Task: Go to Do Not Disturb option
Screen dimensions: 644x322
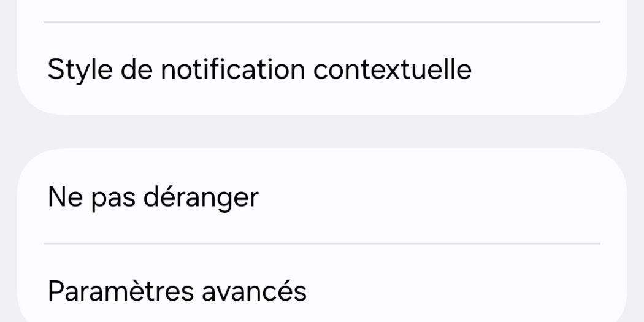Action: pyautogui.click(x=153, y=197)
